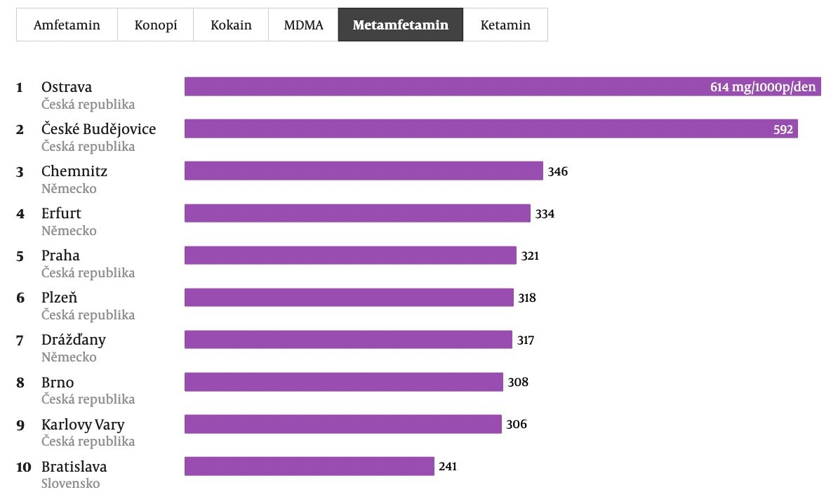
Task: Click the Ostrava city label
Action: [x=67, y=87]
